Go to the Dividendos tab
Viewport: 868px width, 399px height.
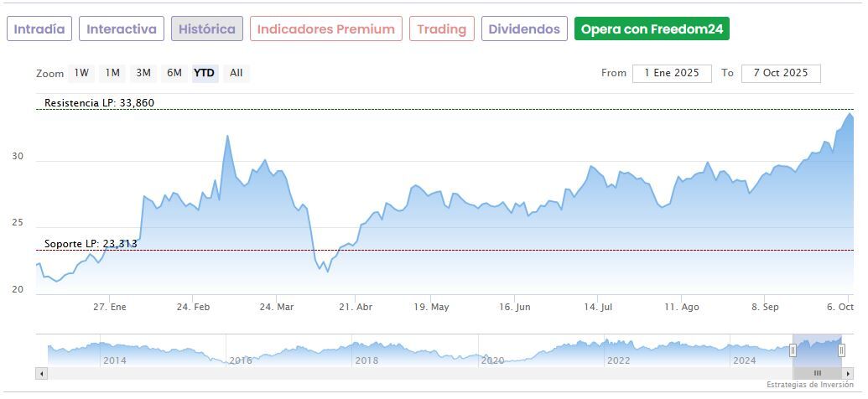[524, 29]
